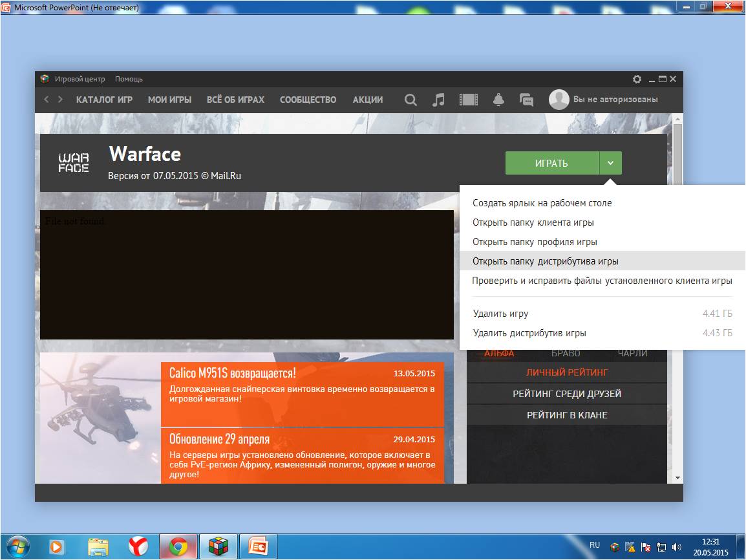Open the Помощь menu

(x=129, y=79)
